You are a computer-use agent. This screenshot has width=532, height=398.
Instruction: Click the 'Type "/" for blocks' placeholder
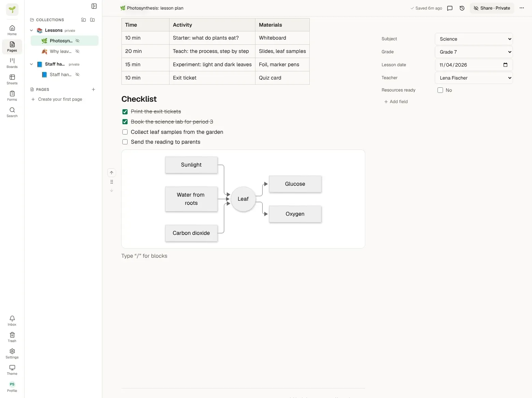click(144, 256)
